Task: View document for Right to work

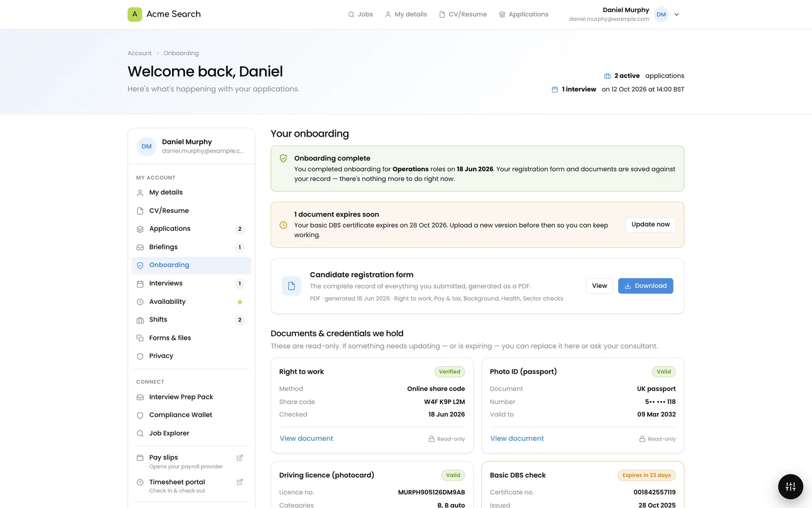Action: 307,438
